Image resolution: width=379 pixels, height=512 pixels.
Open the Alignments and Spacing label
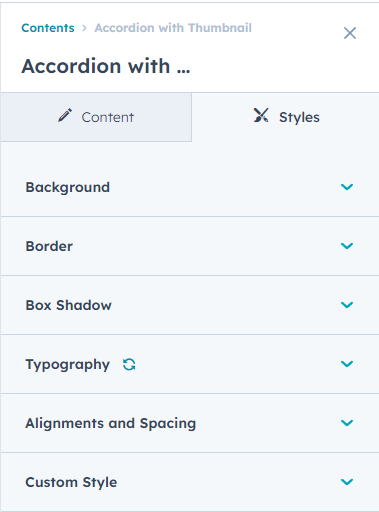(111, 423)
